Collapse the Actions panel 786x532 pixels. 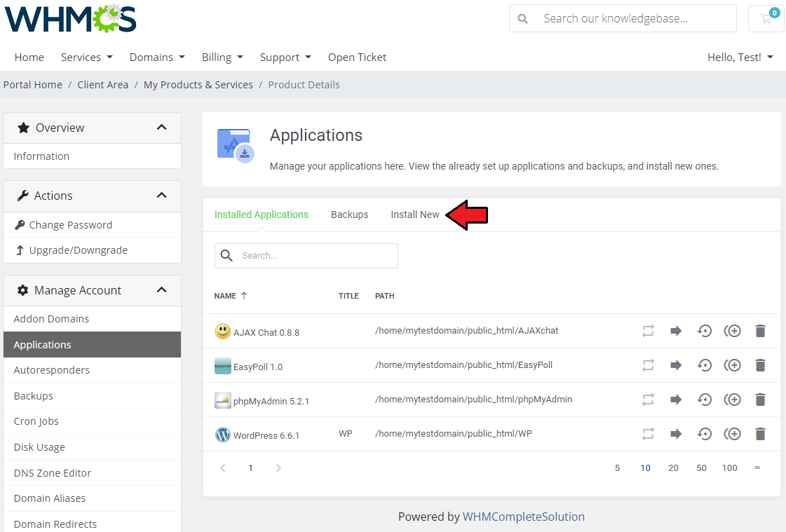[x=161, y=196]
